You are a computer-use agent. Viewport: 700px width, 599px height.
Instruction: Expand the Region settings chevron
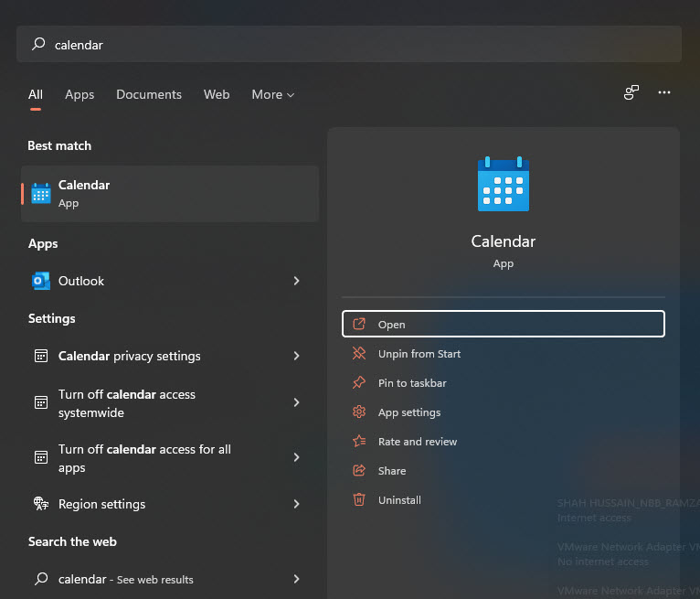click(296, 504)
